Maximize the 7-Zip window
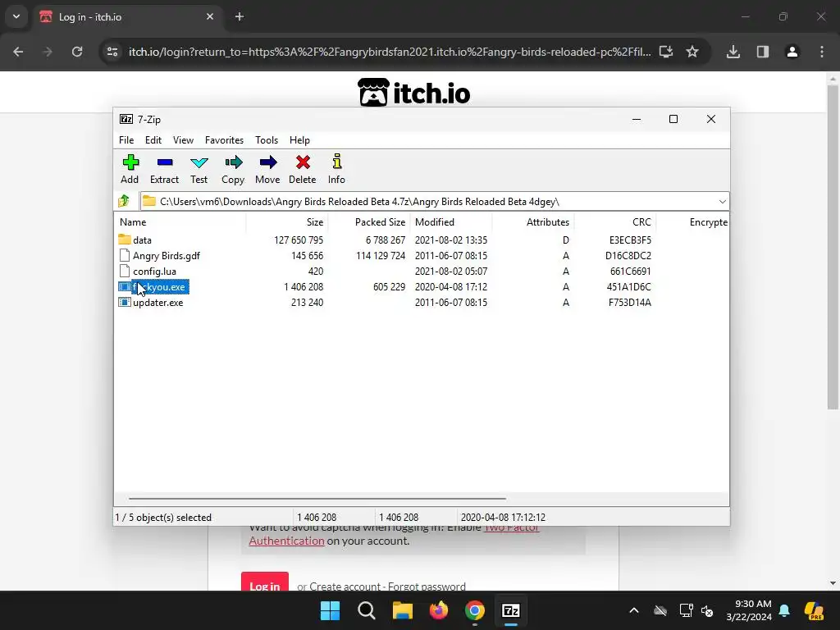 click(x=673, y=119)
